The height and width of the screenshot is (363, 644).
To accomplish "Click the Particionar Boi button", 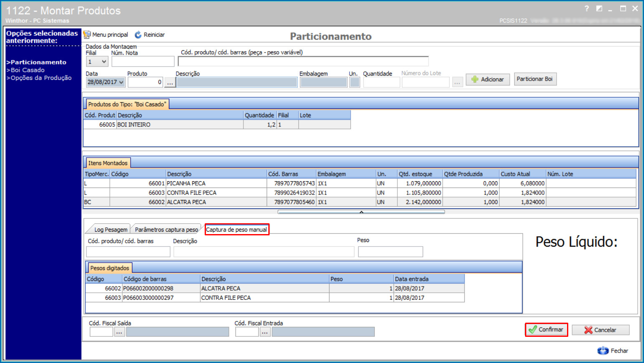I will 535,79.
